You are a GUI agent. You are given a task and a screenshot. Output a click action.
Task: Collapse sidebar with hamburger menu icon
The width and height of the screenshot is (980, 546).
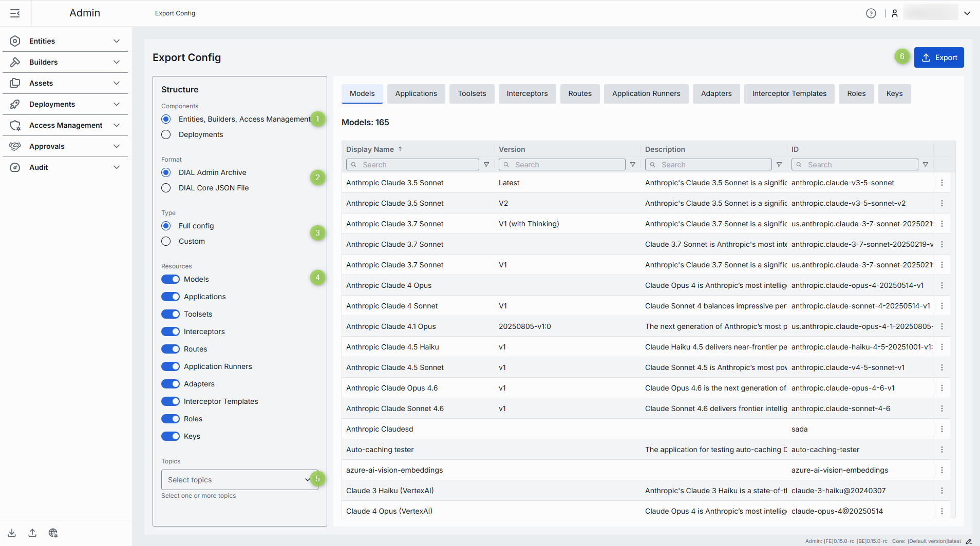pos(15,13)
